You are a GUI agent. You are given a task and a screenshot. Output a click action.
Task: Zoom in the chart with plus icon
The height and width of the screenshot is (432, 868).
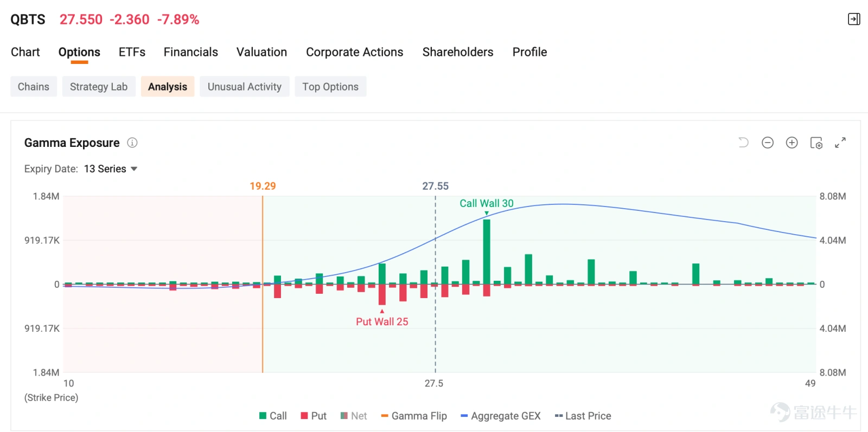tap(792, 143)
